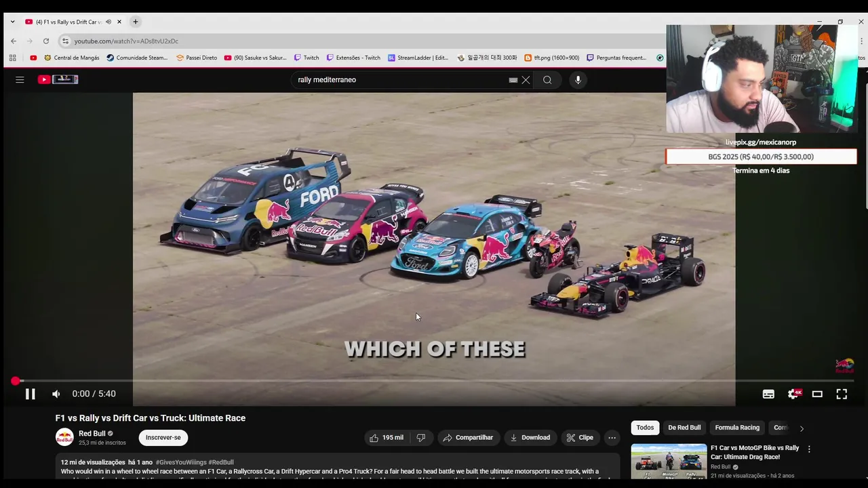Open the Extensões - Twitch bookmark
Viewport: 868px width, 488px height.
353,58
